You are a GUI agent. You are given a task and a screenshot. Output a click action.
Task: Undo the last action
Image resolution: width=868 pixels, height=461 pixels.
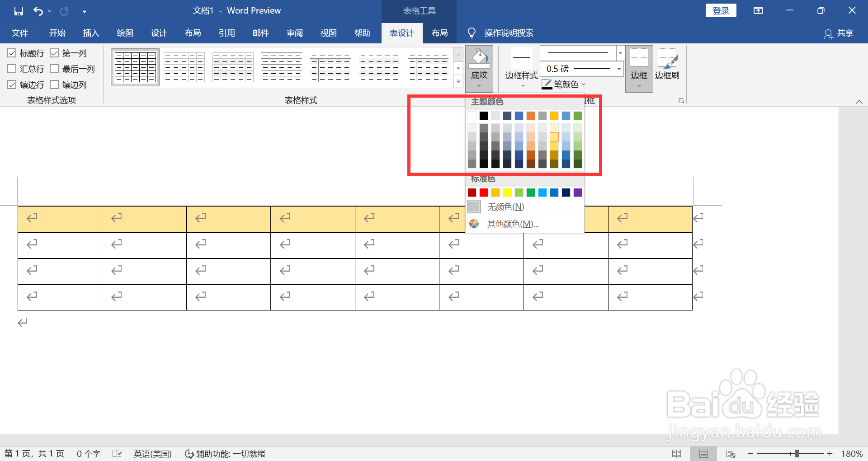38,11
